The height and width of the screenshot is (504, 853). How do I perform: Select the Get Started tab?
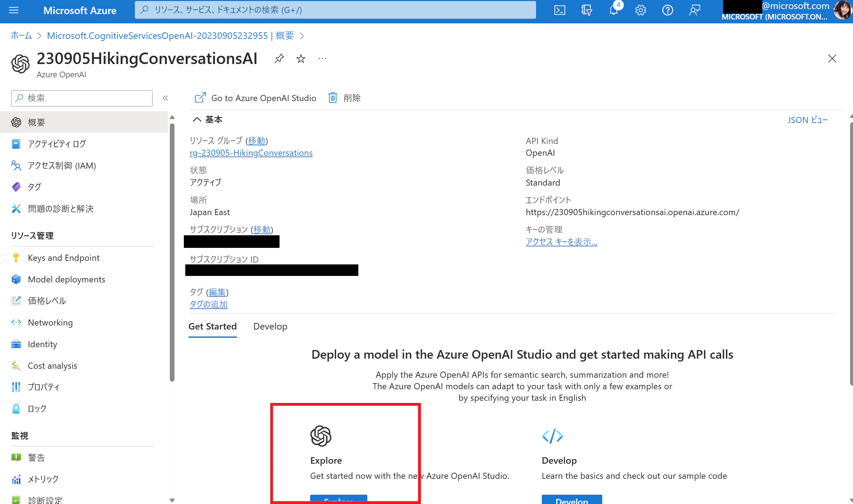pyautogui.click(x=213, y=326)
